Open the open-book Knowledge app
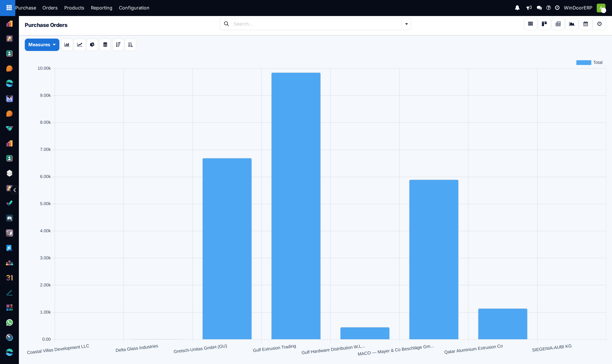The image size is (612, 364). click(9, 218)
